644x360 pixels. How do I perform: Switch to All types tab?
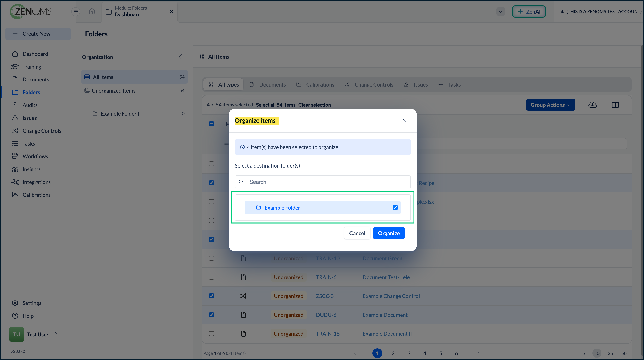(x=224, y=85)
